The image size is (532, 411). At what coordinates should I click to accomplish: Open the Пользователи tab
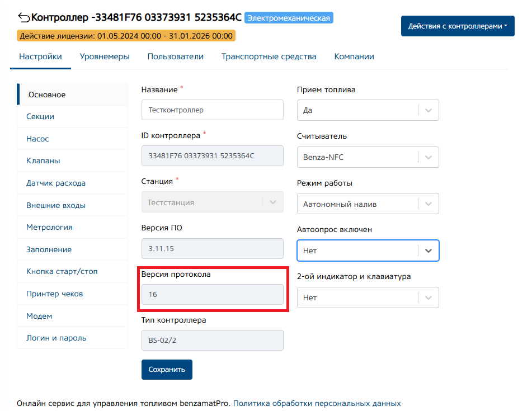click(x=175, y=56)
